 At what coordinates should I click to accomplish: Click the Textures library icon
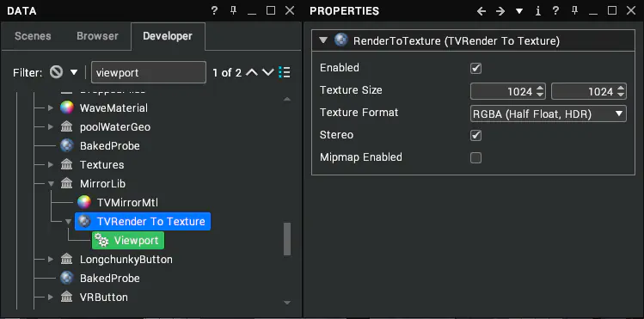click(66, 164)
